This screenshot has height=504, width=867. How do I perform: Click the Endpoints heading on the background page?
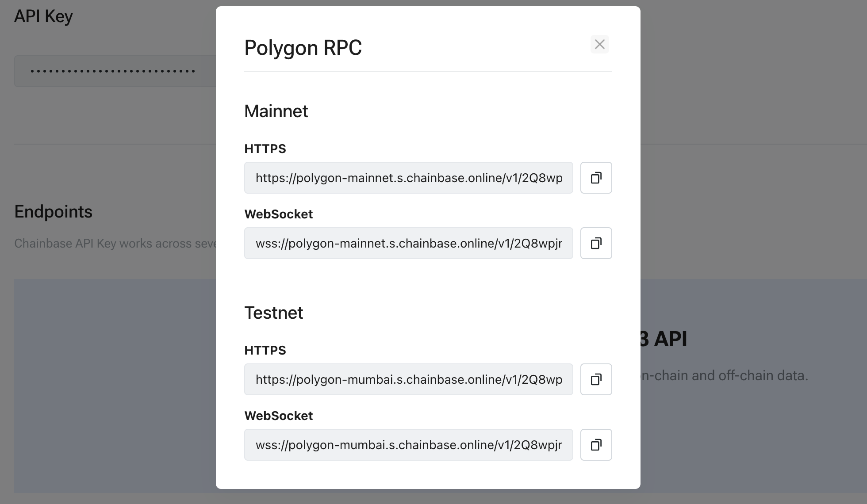coord(53,211)
